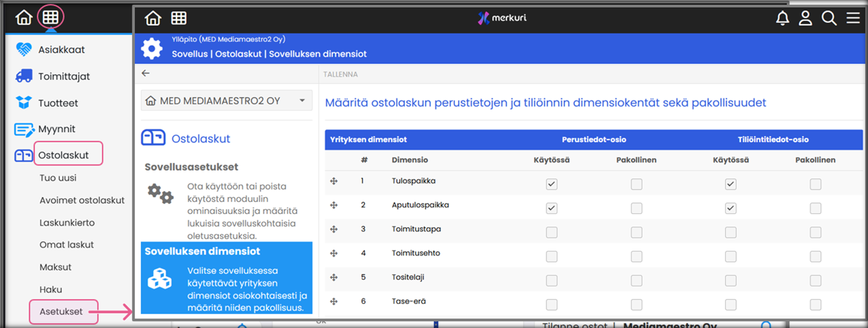This screenshot has width=868, height=328.
Task: Click the back arrow icon
Action: [146, 73]
